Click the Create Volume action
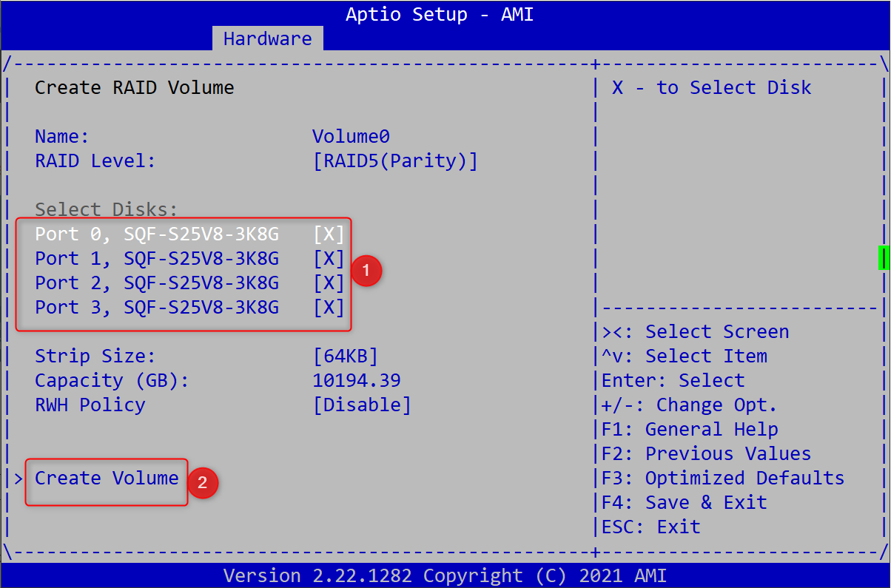 tap(107, 479)
